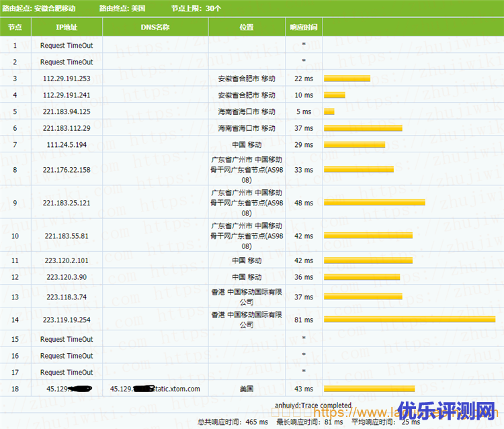504x429 pixels.
Task: Click the 响应时间 column header
Action: (x=303, y=28)
